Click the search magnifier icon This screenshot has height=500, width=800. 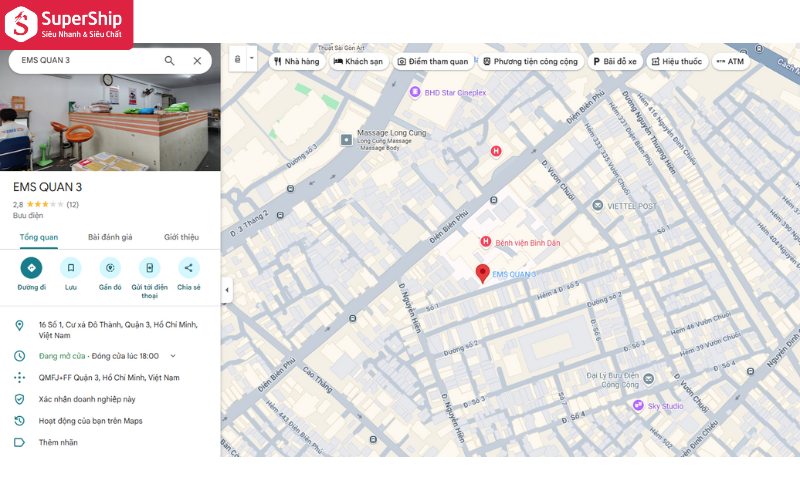[169, 61]
